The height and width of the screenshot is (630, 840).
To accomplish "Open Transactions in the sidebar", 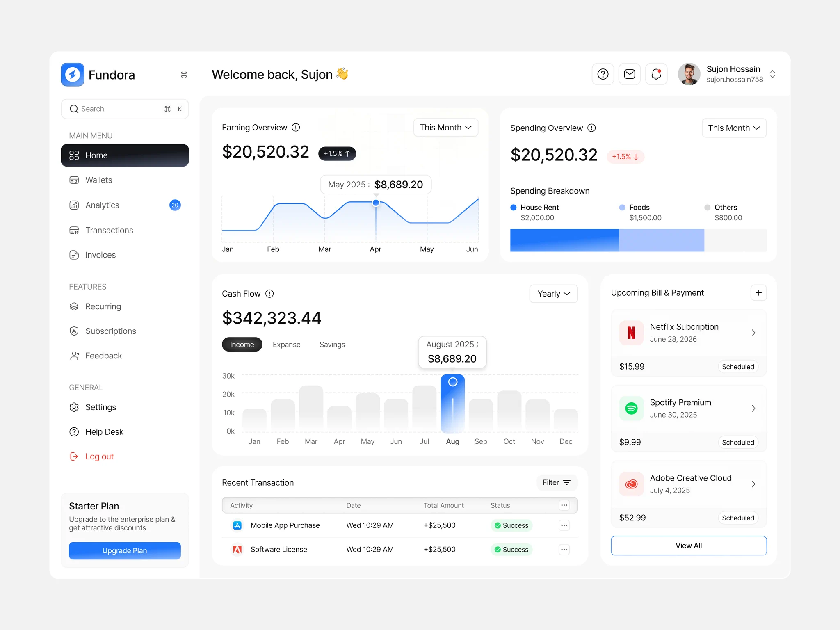I will (x=125, y=230).
